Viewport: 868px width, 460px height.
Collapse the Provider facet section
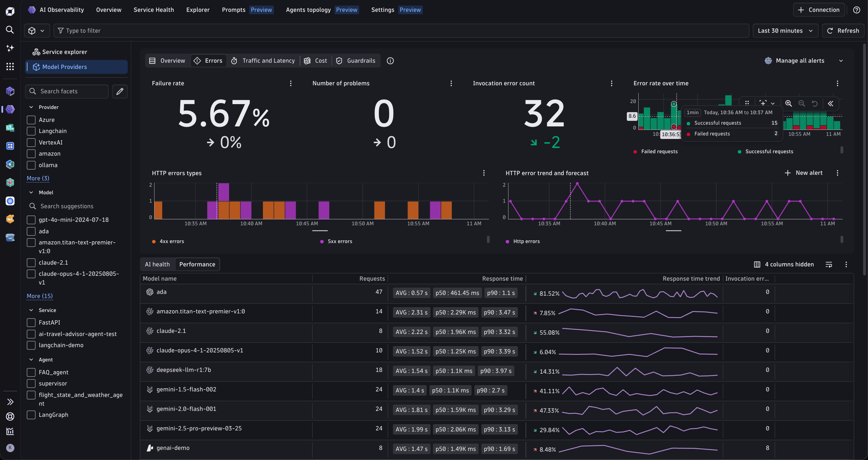(31, 107)
